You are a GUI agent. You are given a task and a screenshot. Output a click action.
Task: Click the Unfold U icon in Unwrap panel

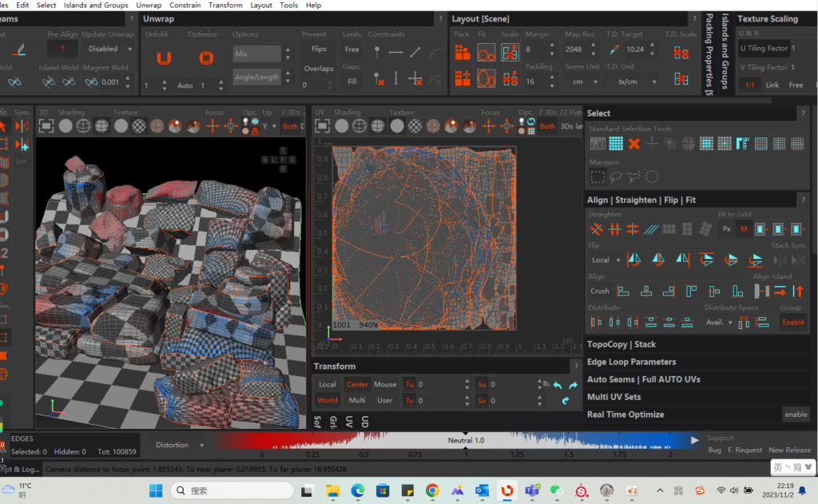(x=164, y=58)
